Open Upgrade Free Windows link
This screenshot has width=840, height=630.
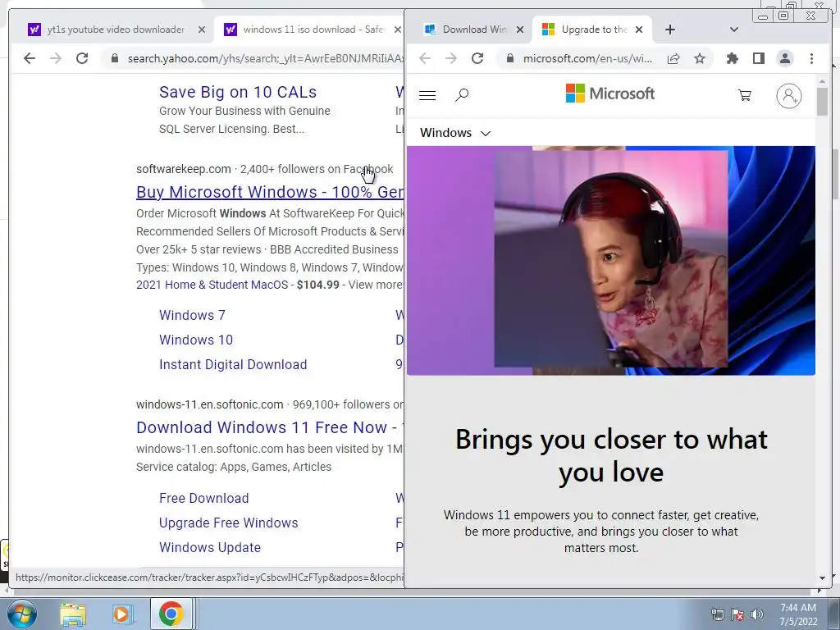229,523
